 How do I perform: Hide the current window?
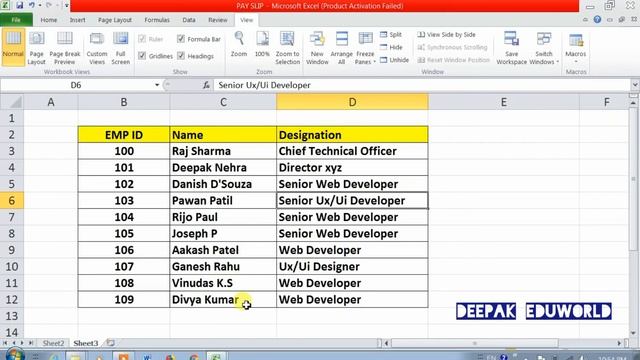pos(391,47)
